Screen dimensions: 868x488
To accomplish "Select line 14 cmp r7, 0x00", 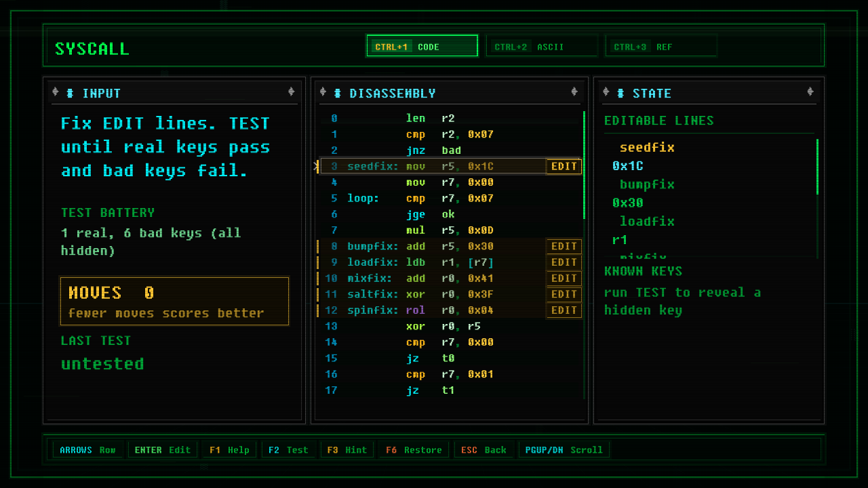I will pyautogui.click(x=449, y=342).
